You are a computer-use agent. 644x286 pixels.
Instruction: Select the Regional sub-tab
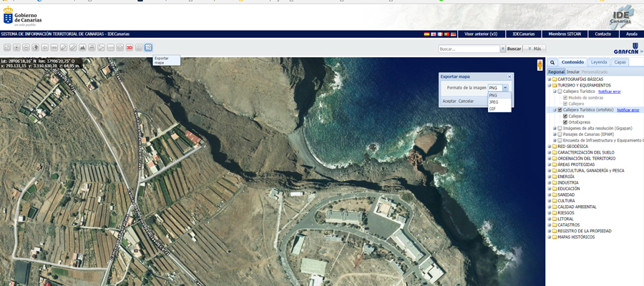556,71
